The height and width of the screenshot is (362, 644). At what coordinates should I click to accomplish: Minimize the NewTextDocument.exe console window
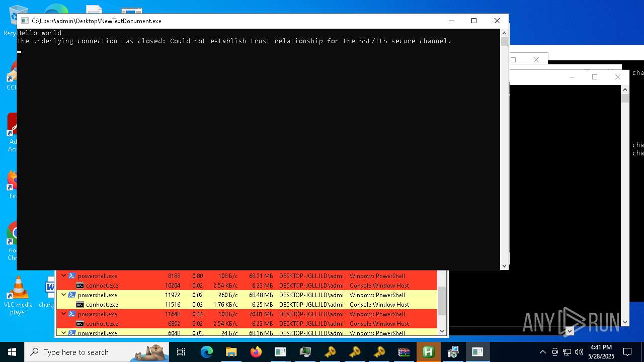451,21
